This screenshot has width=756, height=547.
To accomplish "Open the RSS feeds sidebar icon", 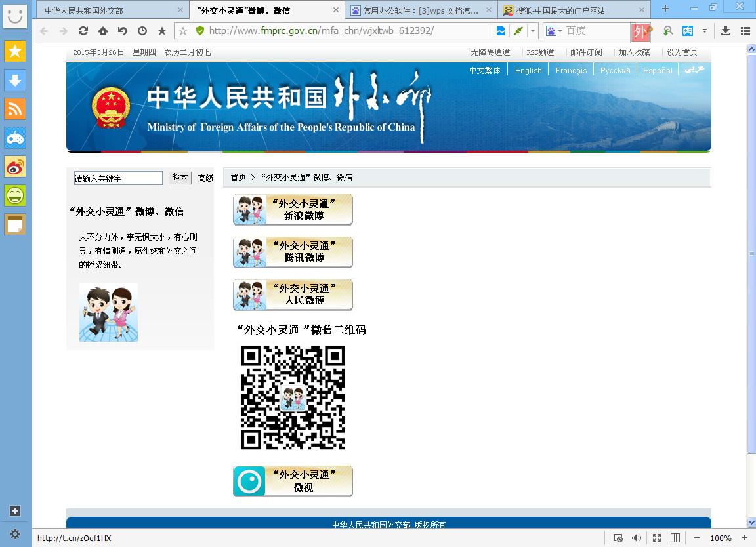I will point(15,109).
